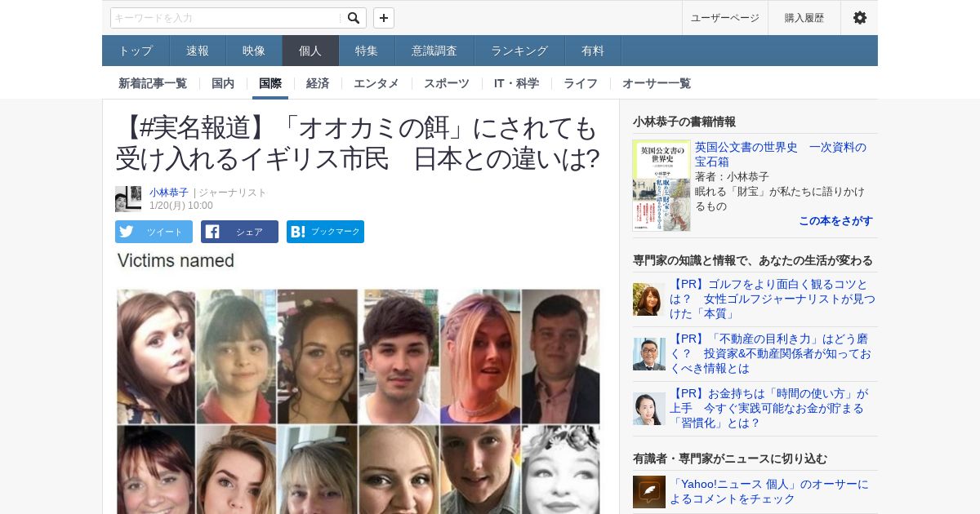The height and width of the screenshot is (514, 980).
Task: Click the Victims named photo collage
Action: click(x=359, y=382)
